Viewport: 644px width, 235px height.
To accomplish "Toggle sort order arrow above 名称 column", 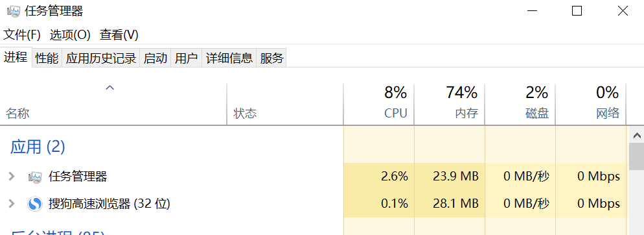I will (109, 87).
